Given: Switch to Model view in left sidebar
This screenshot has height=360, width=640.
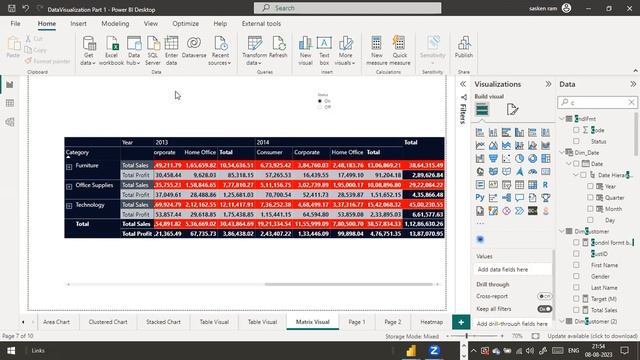Looking at the screenshot, I should pos(10,122).
